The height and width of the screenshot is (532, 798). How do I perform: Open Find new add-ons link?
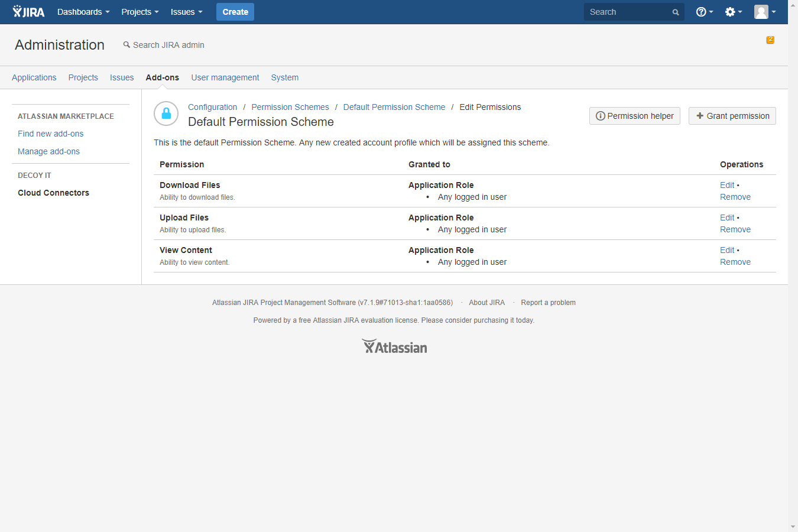click(51, 134)
